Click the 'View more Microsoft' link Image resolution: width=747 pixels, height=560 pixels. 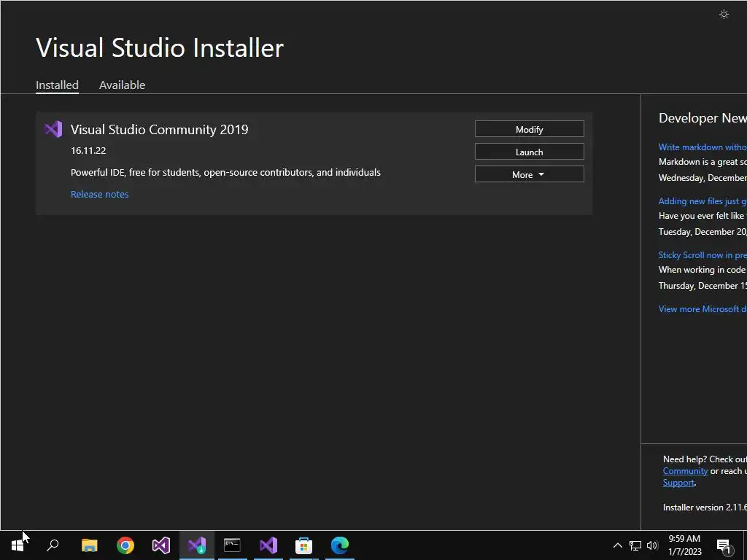coord(703,309)
